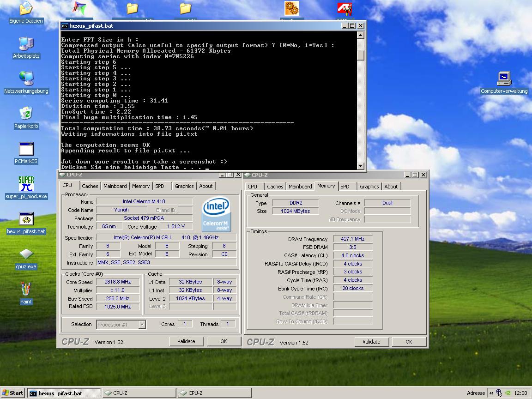532x399 pixels.
Task: Open Processor #1 selection dropdown
Action: [142, 325]
